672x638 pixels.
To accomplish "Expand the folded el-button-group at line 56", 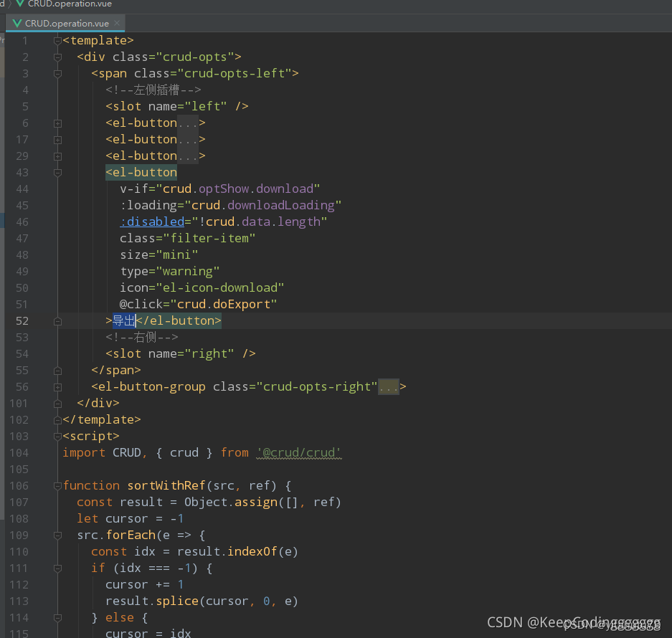I will pos(57,387).
